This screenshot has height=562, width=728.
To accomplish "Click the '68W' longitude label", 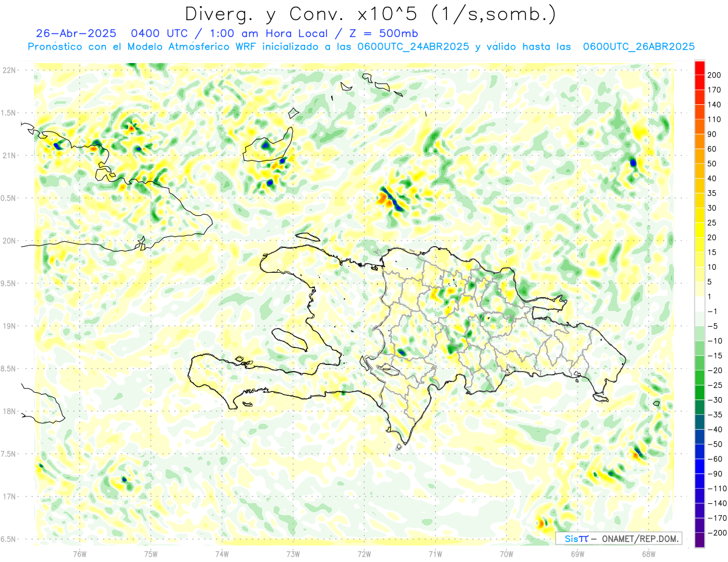I will click(649, 554).
